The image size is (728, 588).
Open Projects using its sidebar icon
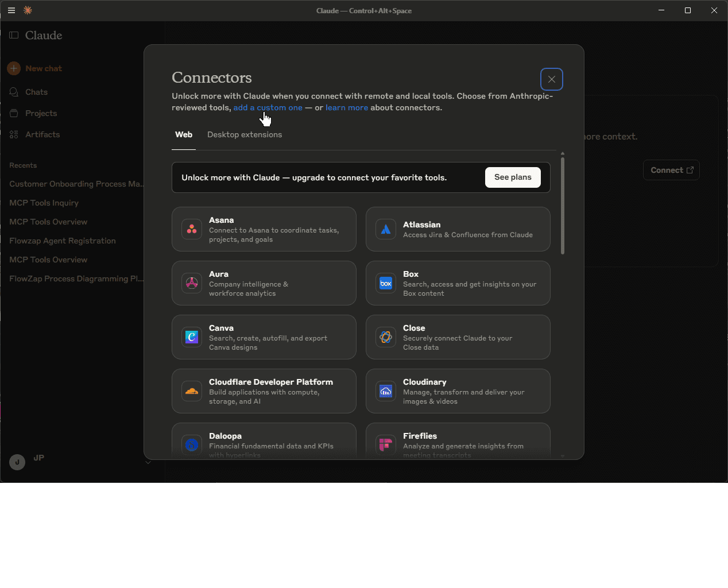pyautogui.click(x=14, y=113)
